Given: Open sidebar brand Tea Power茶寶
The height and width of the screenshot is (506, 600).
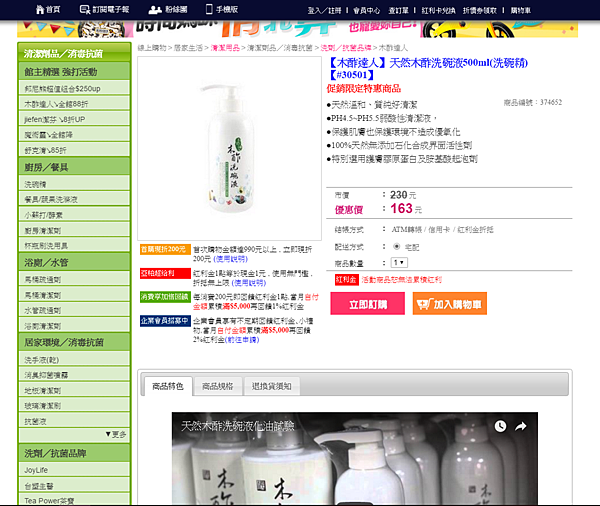Looking at the screenshot, I should coord(74,500).
